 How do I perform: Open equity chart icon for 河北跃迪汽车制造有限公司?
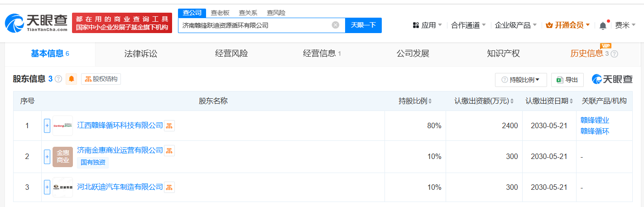pos(169,187)
